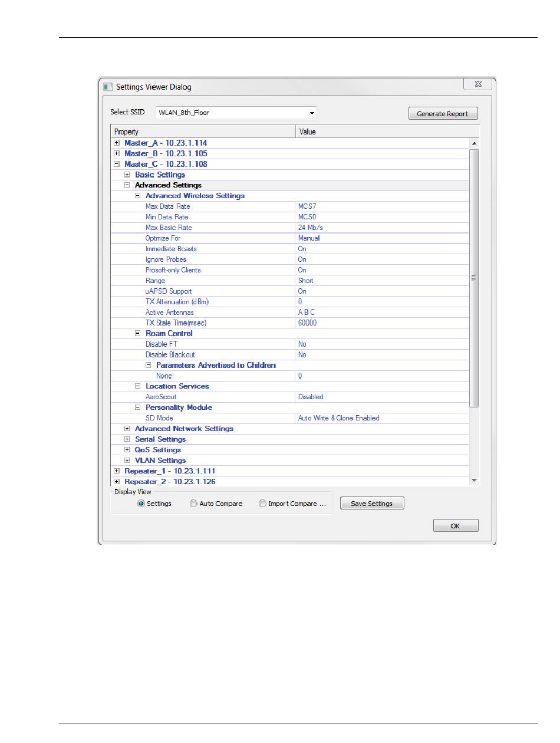This screenshot has width=560, height=743.
Task: Select the SD Mode row
Action: (x=290, y=418)
